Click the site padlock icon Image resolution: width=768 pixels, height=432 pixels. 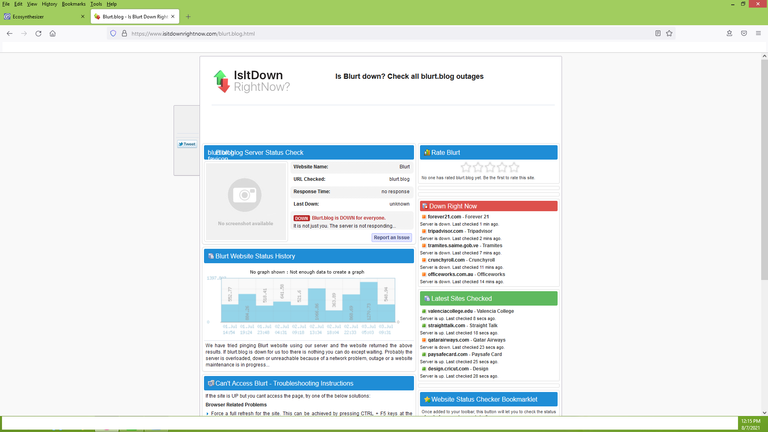[124, 33]
